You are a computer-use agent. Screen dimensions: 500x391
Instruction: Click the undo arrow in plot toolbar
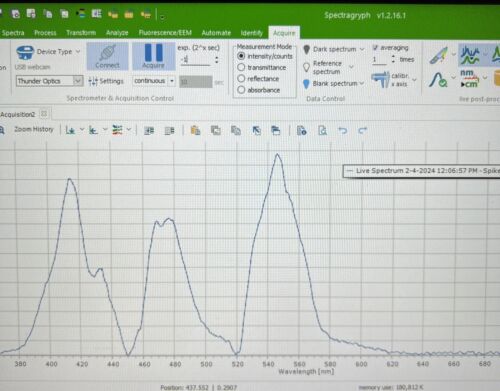(342, 131)
